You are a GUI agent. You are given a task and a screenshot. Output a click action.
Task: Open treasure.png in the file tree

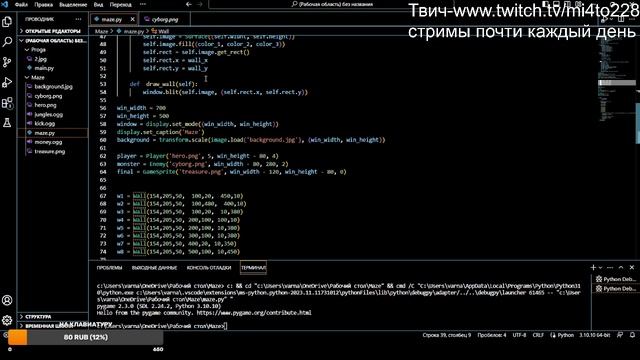49,151
